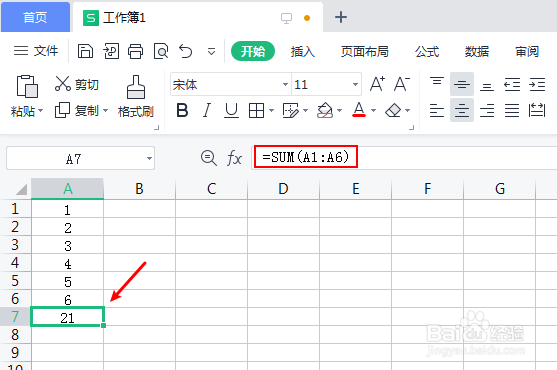The width and height of the screenshot is (557, 370).
Task: Align text right
Action: pos(487,110)
